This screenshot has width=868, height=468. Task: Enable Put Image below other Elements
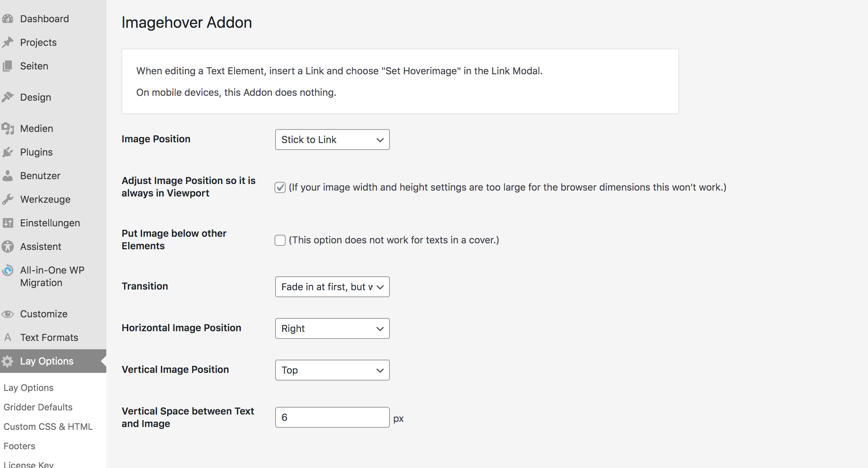[x=280, y=240]
